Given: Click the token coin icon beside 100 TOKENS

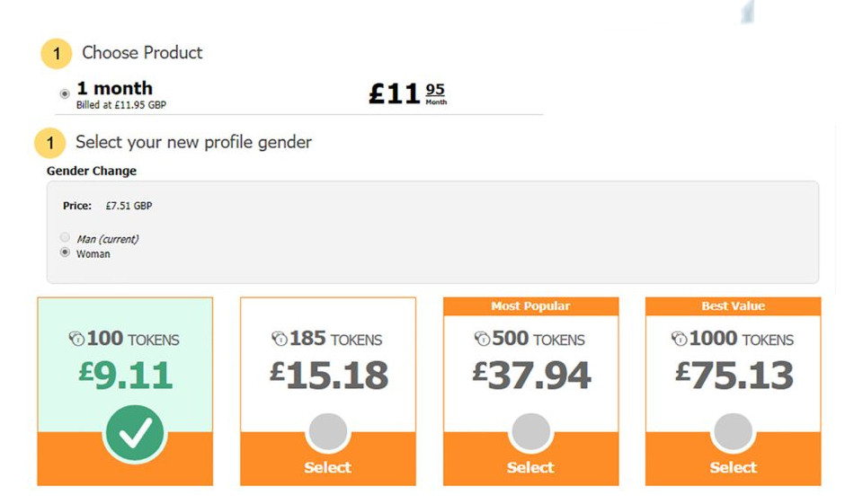Looking at the screenshot, I should tap(76, 339).
